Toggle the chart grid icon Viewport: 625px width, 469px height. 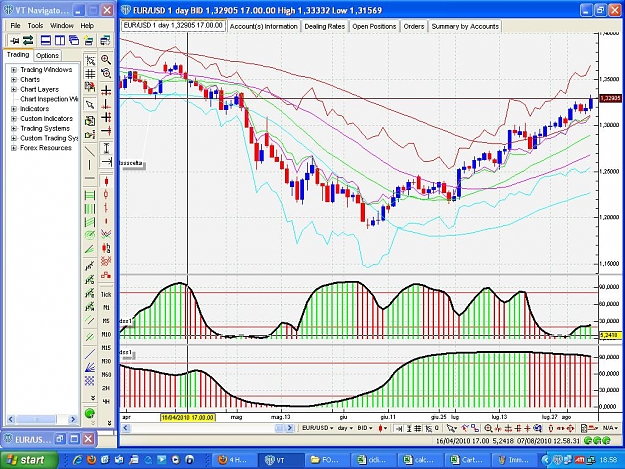90,74
